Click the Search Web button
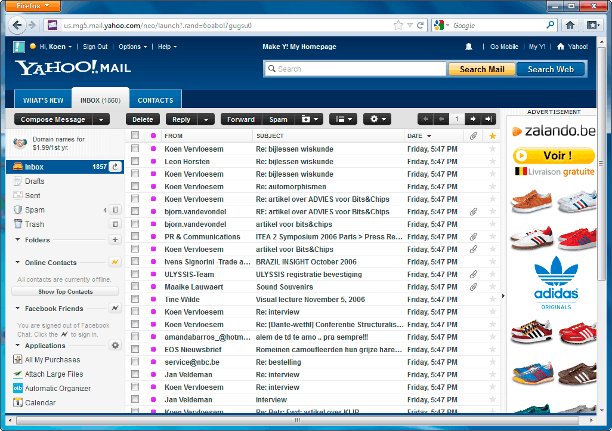The image size is (612, 431). pyautogui.click(x=551, y=69)
